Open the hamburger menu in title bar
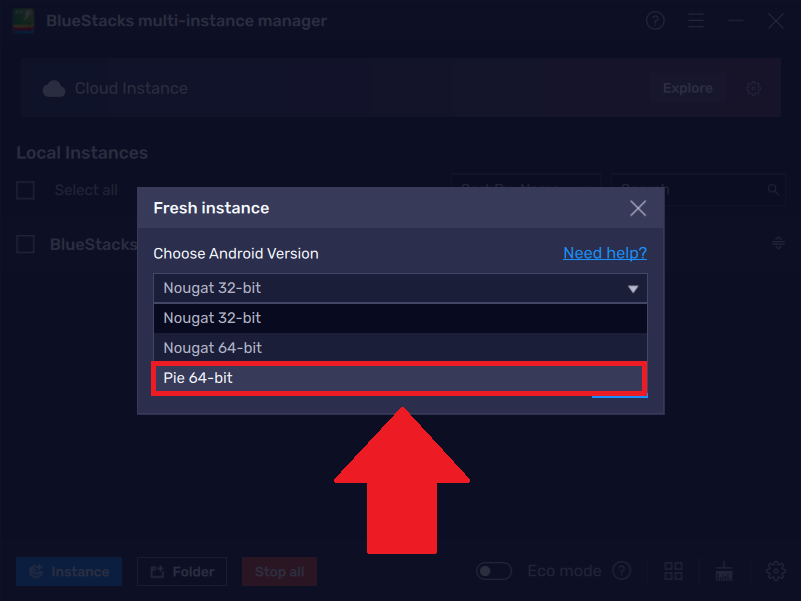Viewport: 801px width, 601px height. point(696,21)
